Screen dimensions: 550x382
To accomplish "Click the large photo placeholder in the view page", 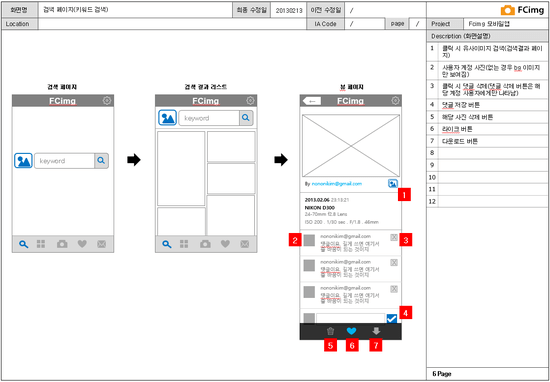I will click(351, 146).
